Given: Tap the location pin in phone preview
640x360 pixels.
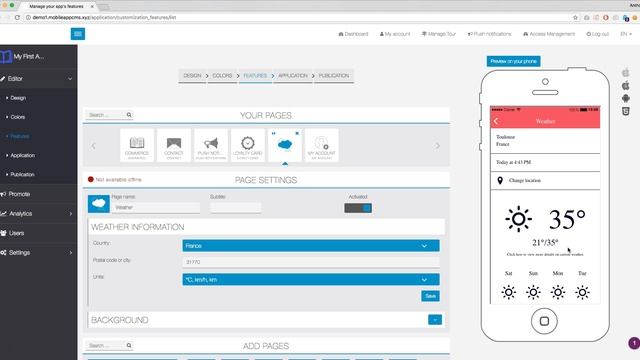Looking at the screenshot, I should 500,180.
